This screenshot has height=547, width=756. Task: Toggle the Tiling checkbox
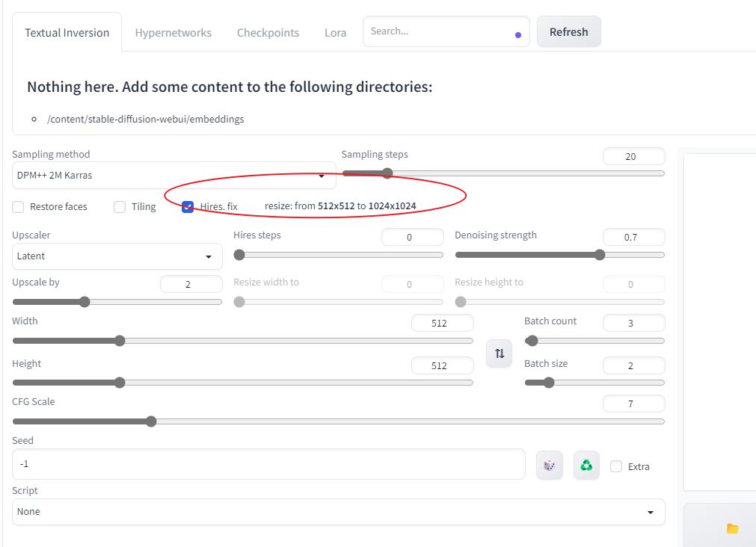pyautogui.click(x=120, y=207)
